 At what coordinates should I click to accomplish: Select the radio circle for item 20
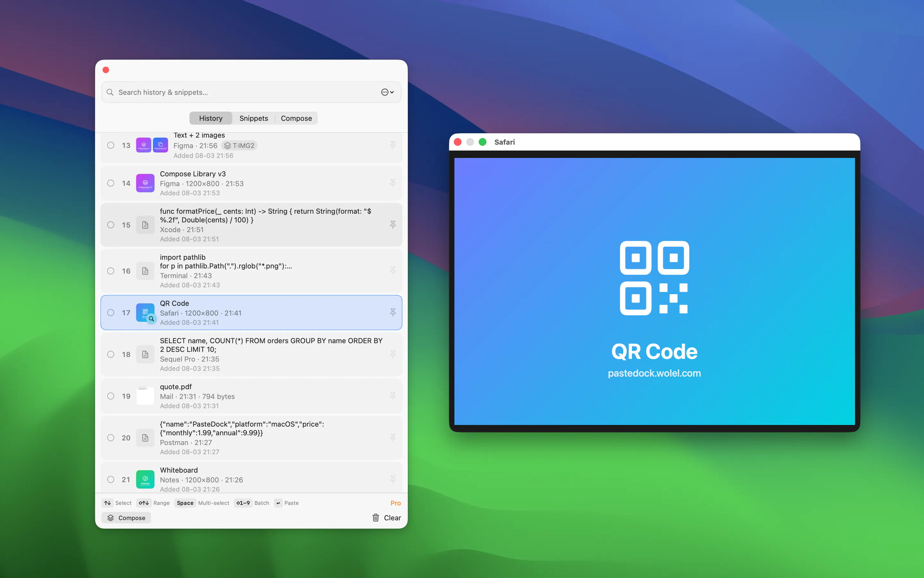point(111,438)
